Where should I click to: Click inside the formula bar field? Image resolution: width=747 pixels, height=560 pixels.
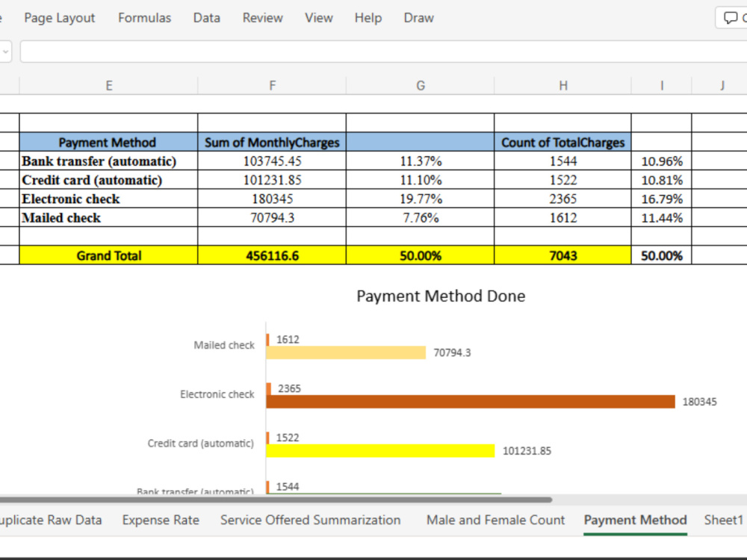[383, 52]
